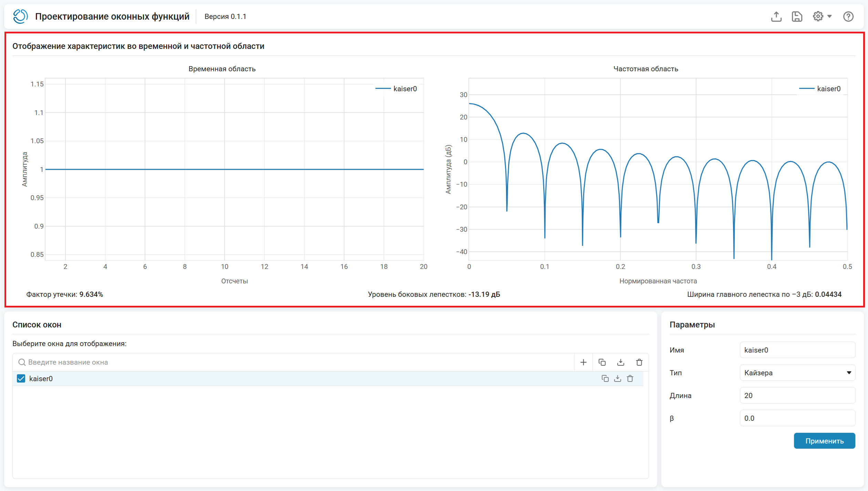Expand the window type dropdown Кайзера
The height and width of the screenshot is (491, 868).
[797, 373]
